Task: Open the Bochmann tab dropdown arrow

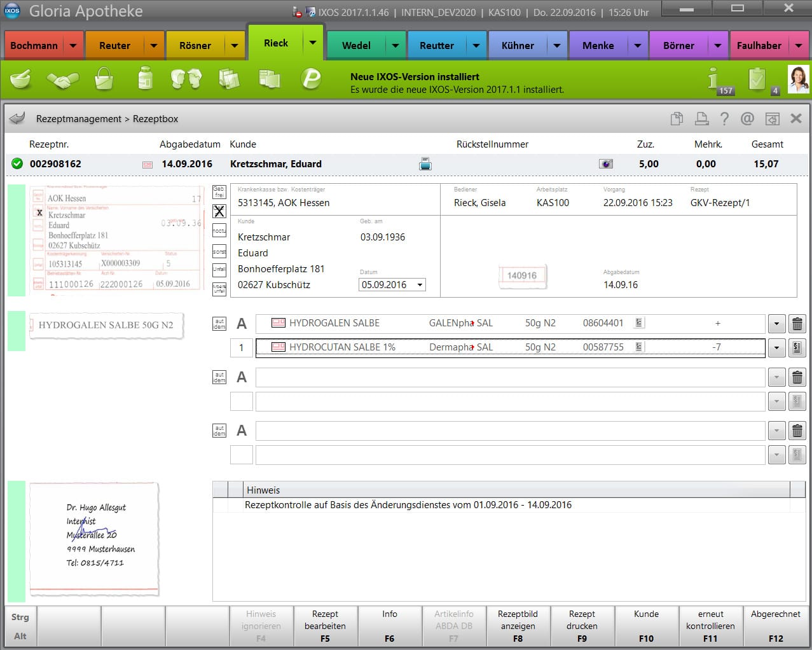Action: pos(73,46)
